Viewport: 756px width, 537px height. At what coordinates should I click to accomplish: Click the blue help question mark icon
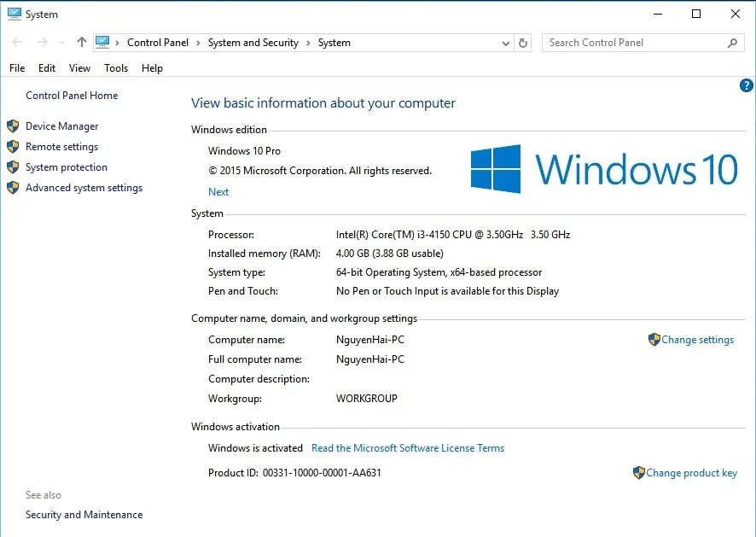click(746, 85)
